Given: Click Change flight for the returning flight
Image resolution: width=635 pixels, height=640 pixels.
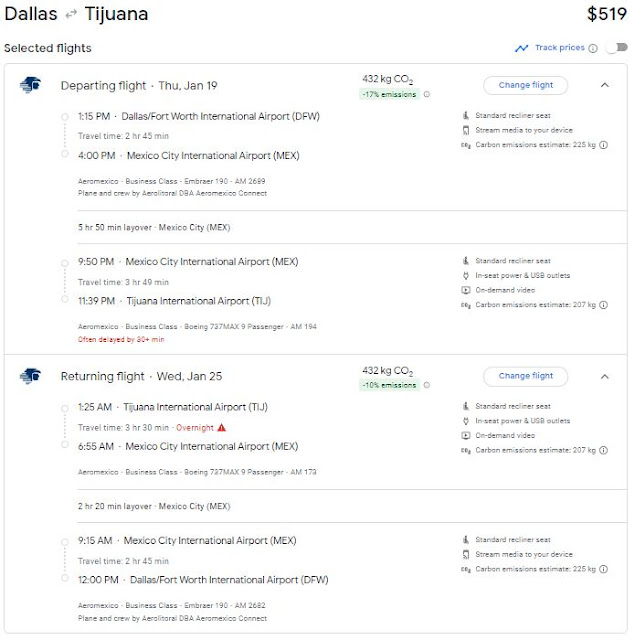Looking at the screenshot, I should (525, 376).
